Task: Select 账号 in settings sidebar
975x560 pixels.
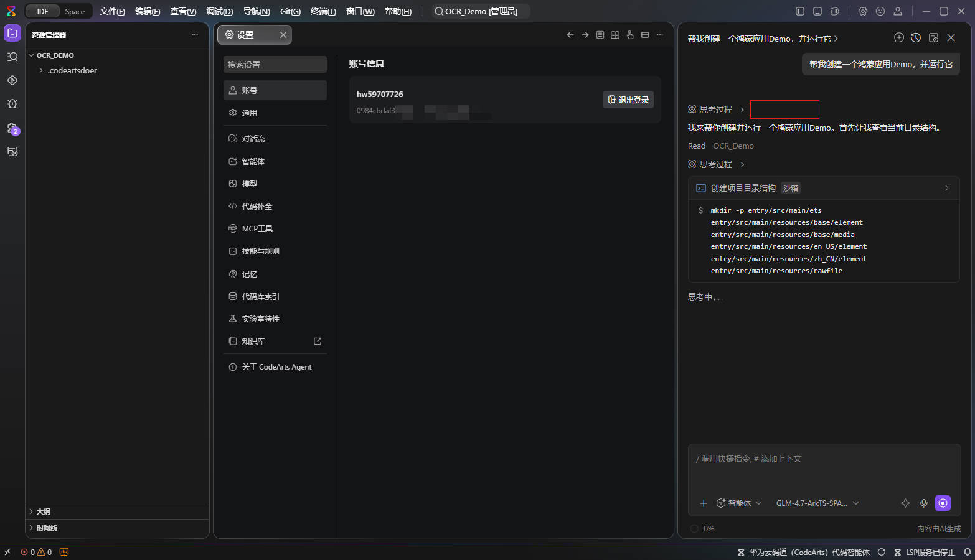Action: (x=275, y=90)
